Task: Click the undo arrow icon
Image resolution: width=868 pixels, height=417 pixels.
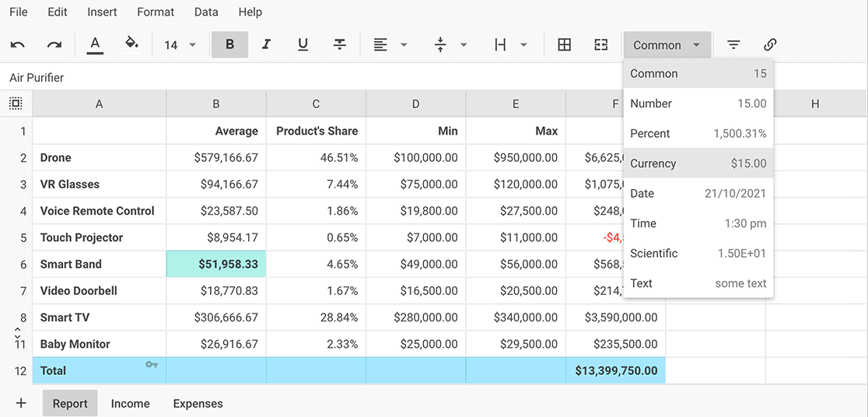Action: [x=18, y=45]
